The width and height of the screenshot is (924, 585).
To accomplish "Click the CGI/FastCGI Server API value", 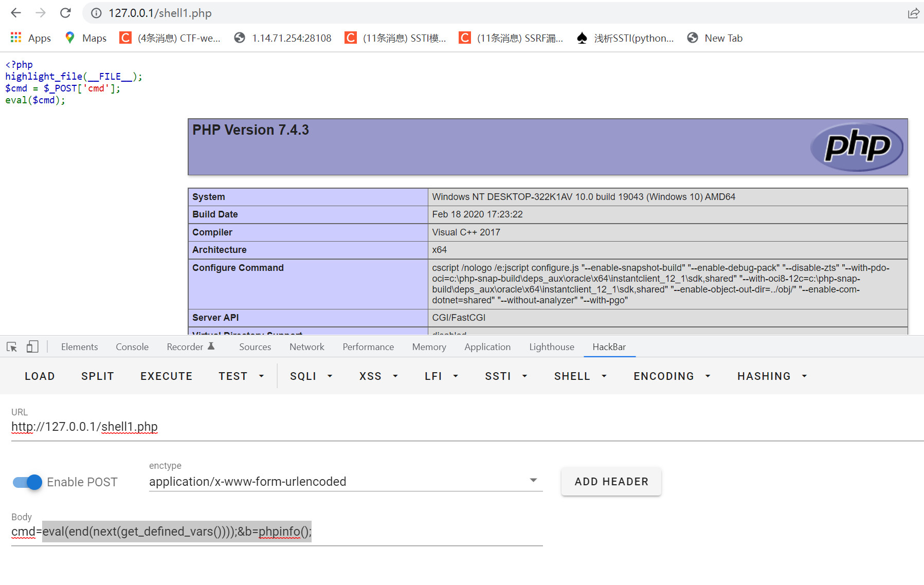I will click(x=459, y=318).
